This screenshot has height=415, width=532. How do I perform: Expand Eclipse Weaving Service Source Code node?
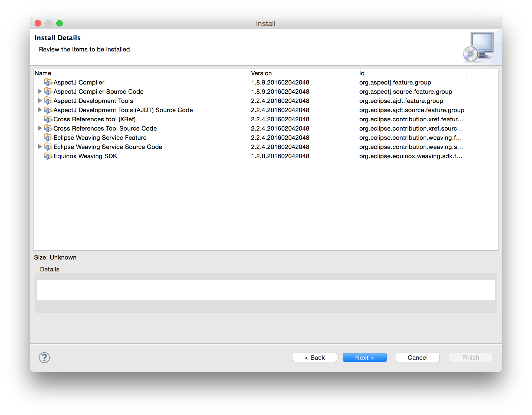pyautogui.click(x=40, y=147)
